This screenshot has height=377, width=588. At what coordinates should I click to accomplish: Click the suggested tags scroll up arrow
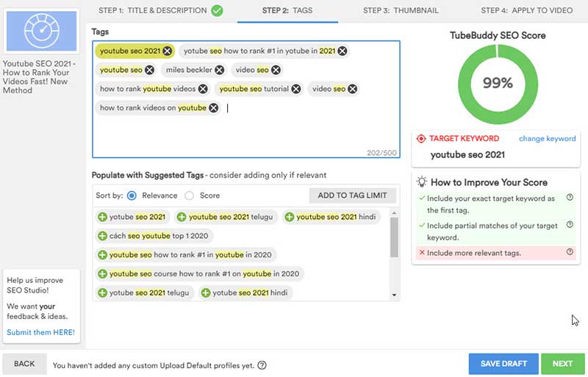(x=394, y=213)
